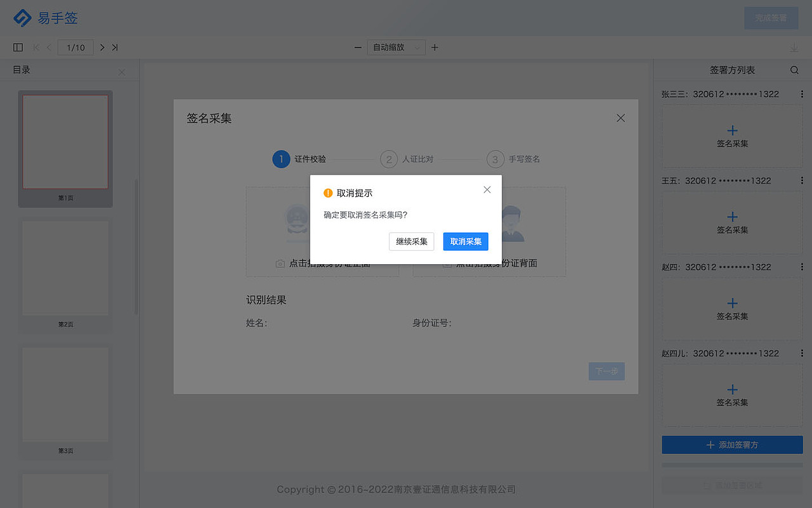The width and height of the screenshot is (812, 508).
Task: Click the zoom in plus icon
Action: [x=435, y=47]
